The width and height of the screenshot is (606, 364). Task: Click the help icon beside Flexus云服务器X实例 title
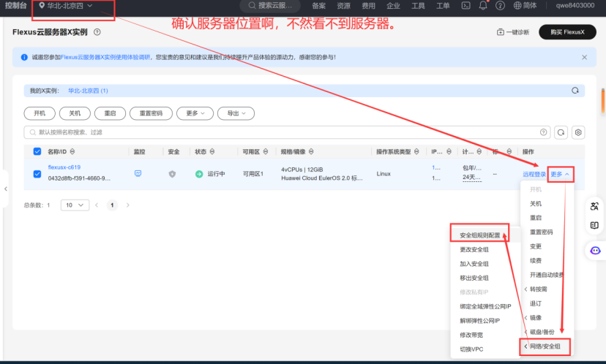[97, 32]
